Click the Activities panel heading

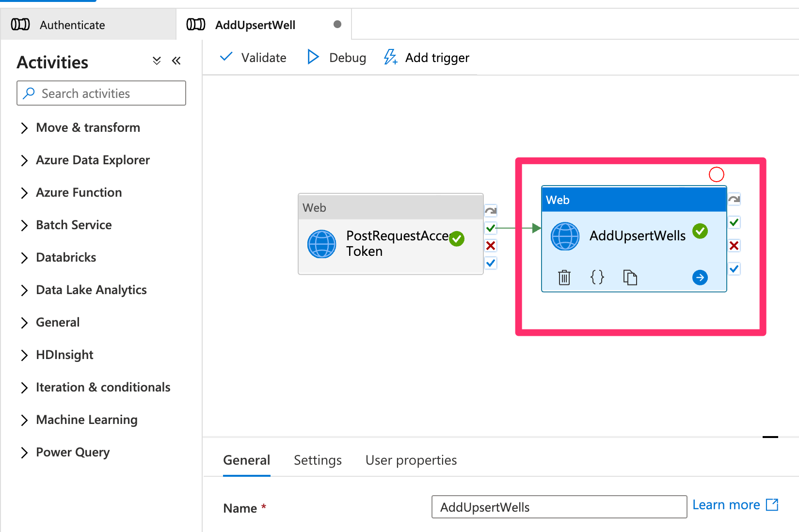pos(52,62)
